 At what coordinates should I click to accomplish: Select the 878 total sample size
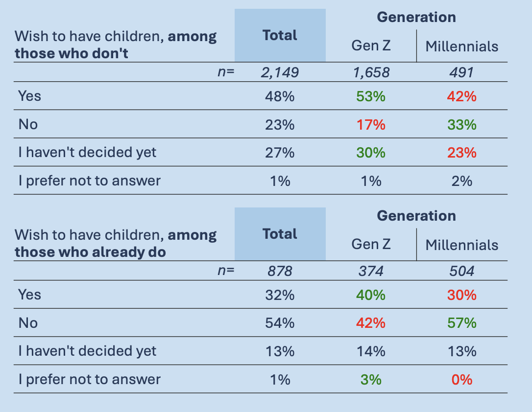(280, 271)
